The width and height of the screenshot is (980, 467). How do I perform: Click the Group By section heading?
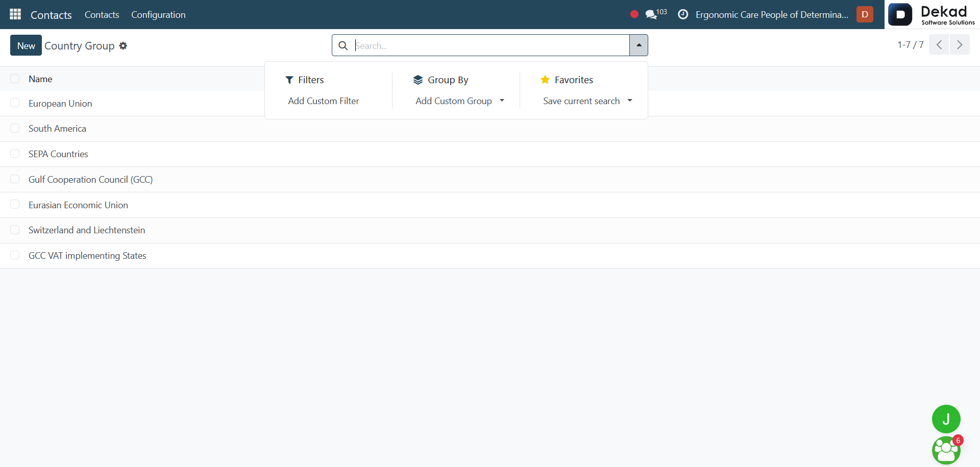[x=448, y=80]
